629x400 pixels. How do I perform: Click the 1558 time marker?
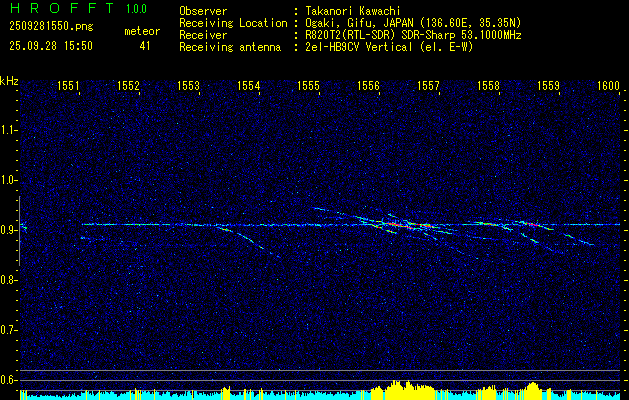[x=488, y=85]
